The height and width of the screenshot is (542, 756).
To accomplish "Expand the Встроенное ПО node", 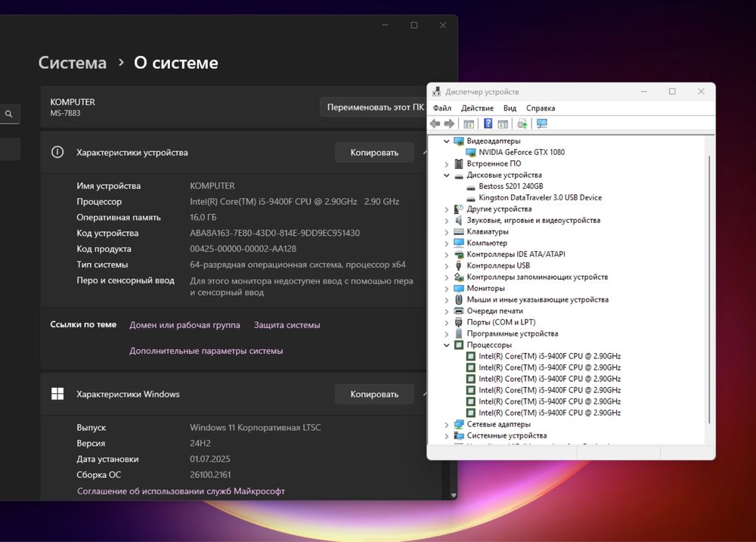I will (x=447, y=164).
